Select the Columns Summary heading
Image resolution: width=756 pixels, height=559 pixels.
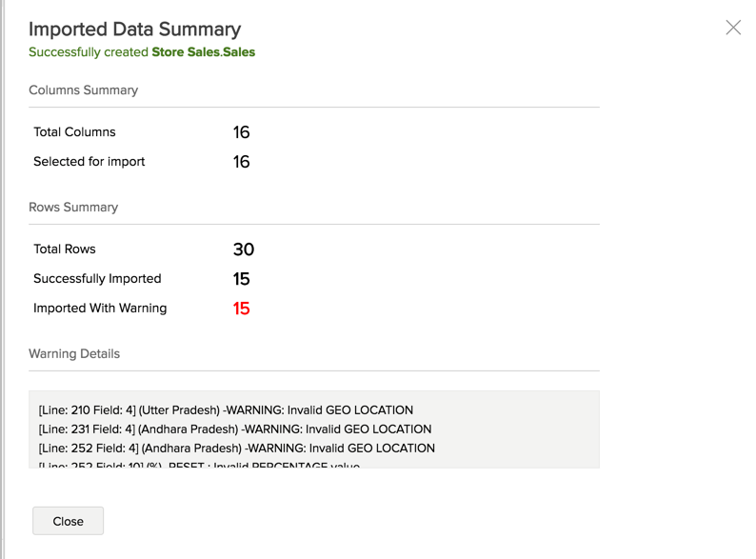83,90
